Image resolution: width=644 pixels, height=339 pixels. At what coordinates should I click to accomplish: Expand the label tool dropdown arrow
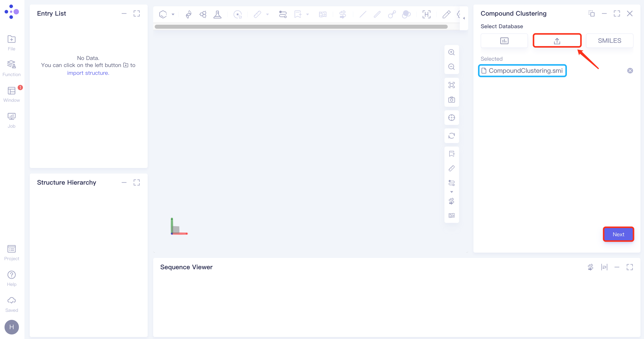308,14
